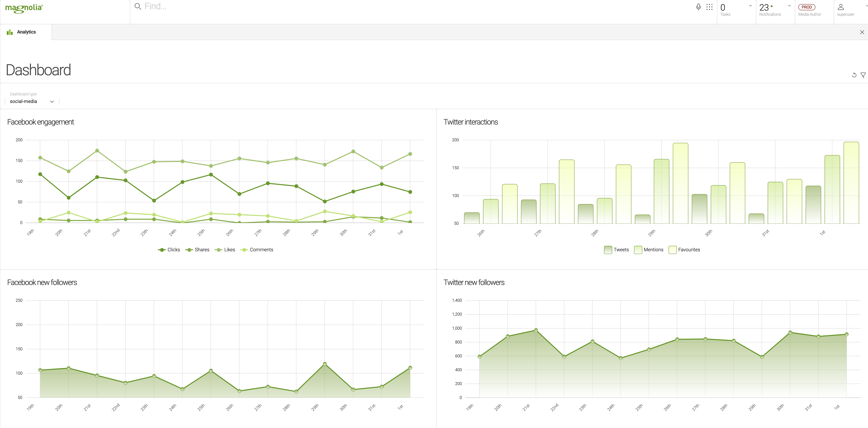The width and height of the screenshot is (868, 428).
Task: Hide the Mentions series in Twitter interactions
Action: pyautogui.click(x=649, y=250)
